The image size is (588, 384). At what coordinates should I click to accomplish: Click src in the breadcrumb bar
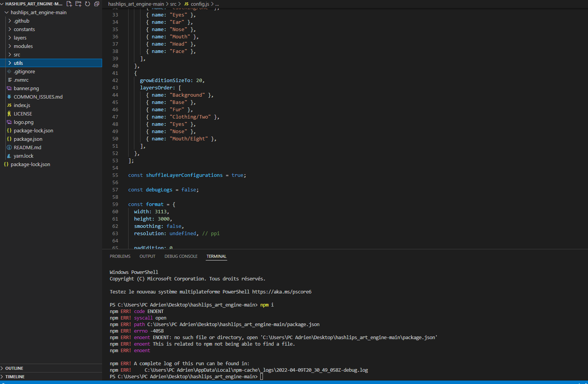pyautogui.click(x=173, y=4)
